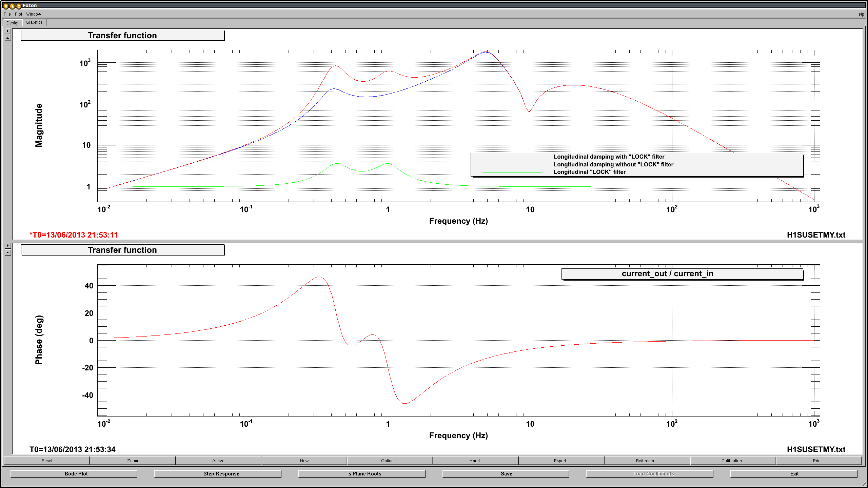Select the top plot's Transfer function title
Image resolution: width=868 pixels, height=488 pixels.
click(122, 35)
